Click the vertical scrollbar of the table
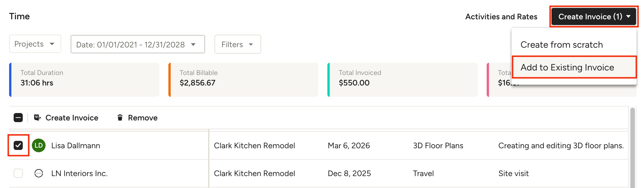The image size is (644, 188). click(633, 148)
